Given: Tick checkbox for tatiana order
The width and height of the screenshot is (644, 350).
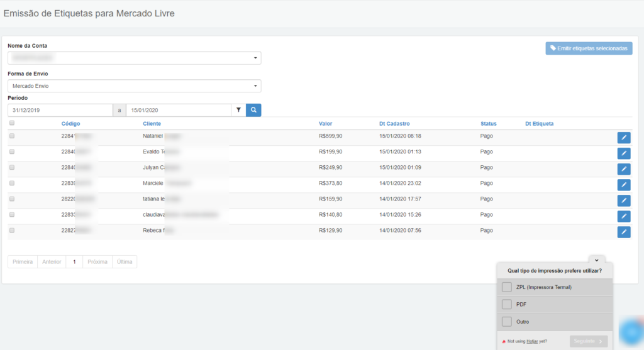Looking at the screenshot, I should [x=12, y=199].
